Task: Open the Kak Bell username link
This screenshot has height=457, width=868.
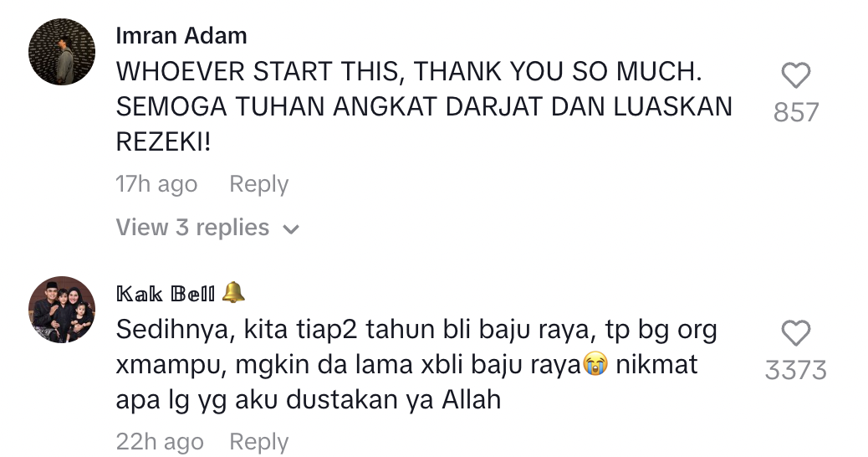Action: 166,294
